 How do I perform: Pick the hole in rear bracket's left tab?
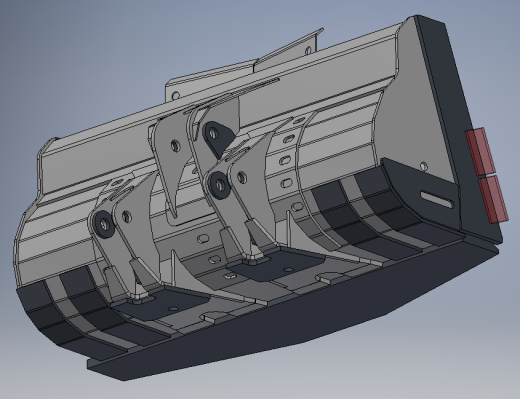(x=175, y=96)
